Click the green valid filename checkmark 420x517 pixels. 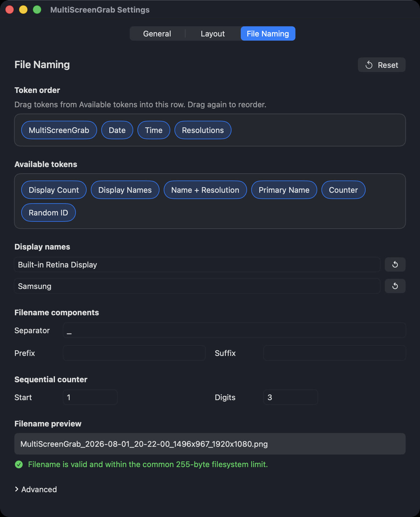pyautogui.click(x=19, y=464)
